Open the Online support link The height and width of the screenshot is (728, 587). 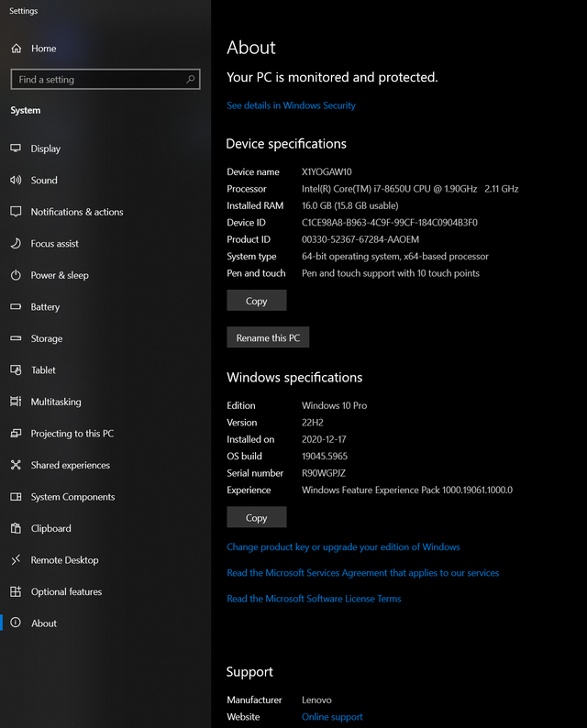point(333,717)
